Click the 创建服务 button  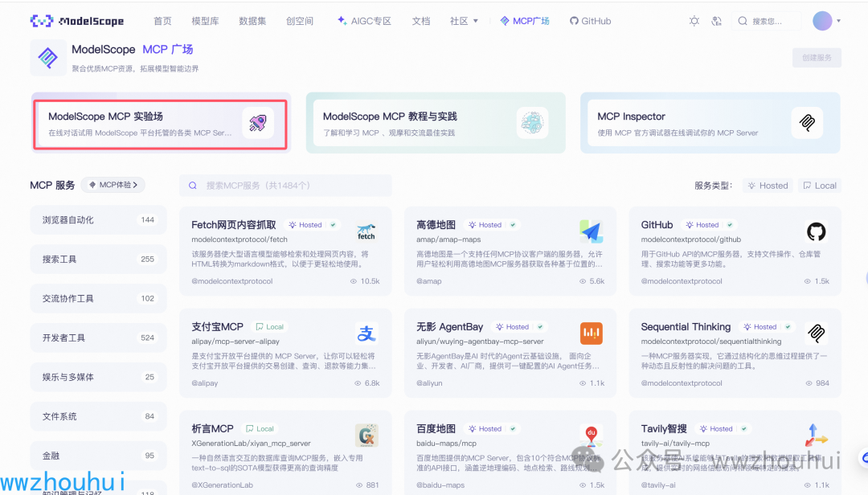pyautogui.click(x=815, y=57)
